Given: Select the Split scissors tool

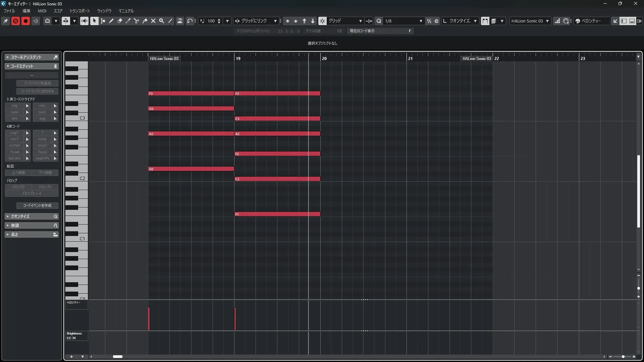Looking at the screenshot, I should [137, 21].
